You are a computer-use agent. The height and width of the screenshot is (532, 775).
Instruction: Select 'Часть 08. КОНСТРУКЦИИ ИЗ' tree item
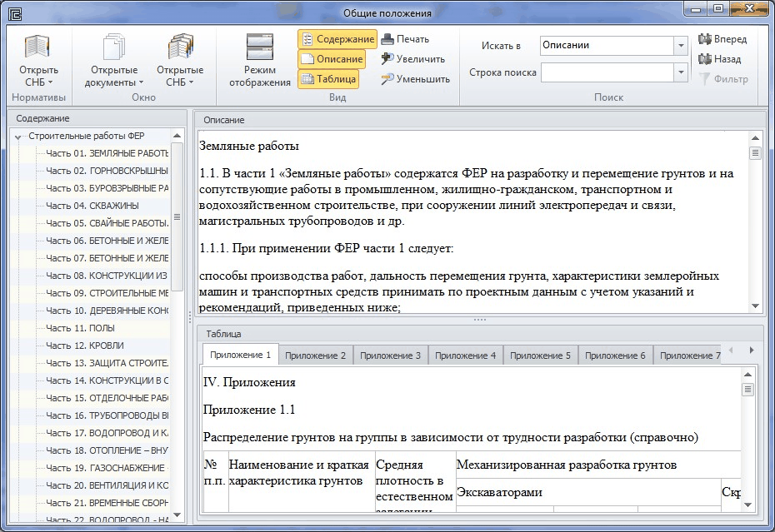click(x=107, y=276)
